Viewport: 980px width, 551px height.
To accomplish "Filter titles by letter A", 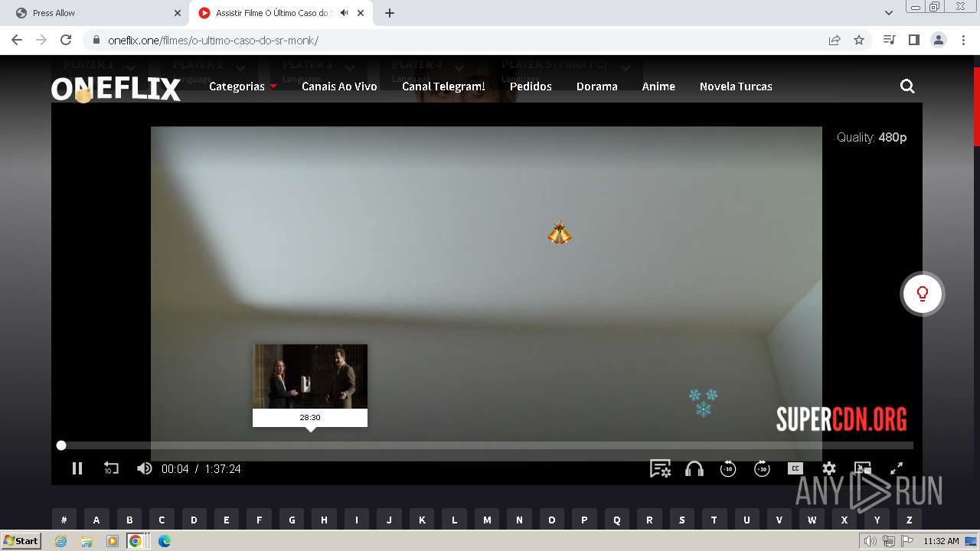I will (x=96, y=520).
